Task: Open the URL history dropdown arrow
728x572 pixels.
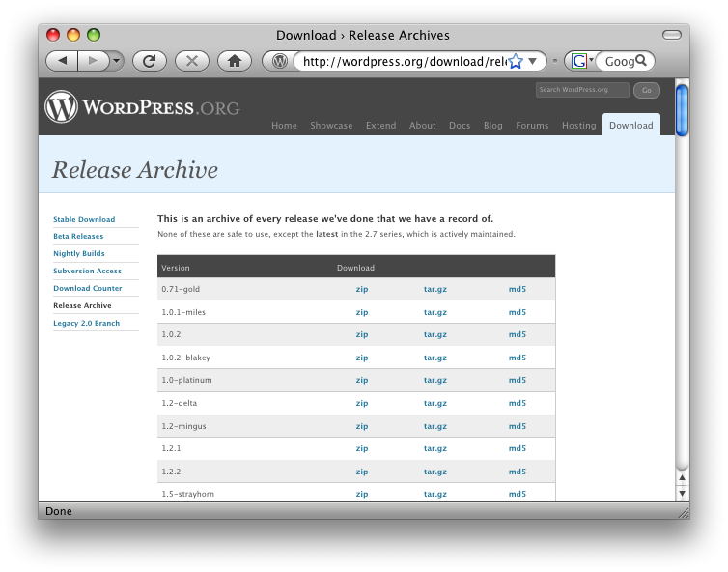Action: [x=533, y=61]
